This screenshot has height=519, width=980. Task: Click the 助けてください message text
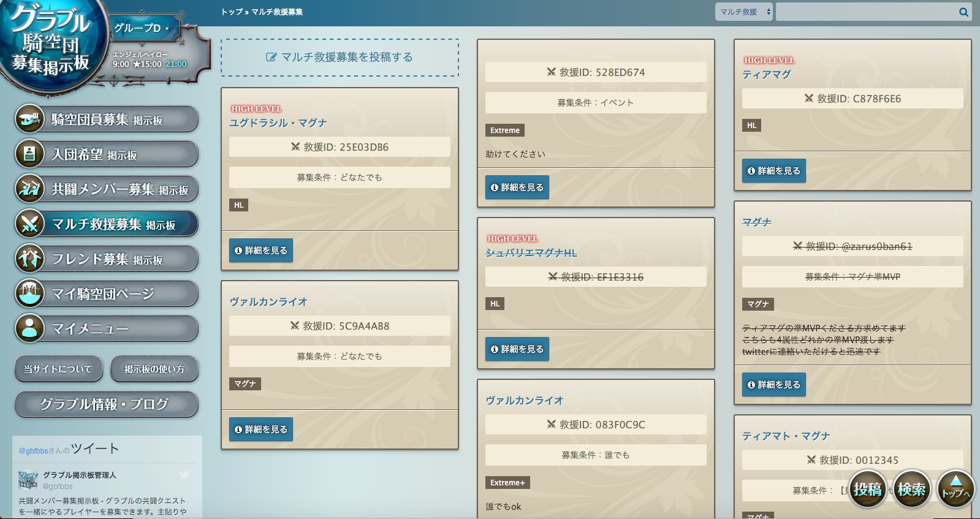[515, 154]
